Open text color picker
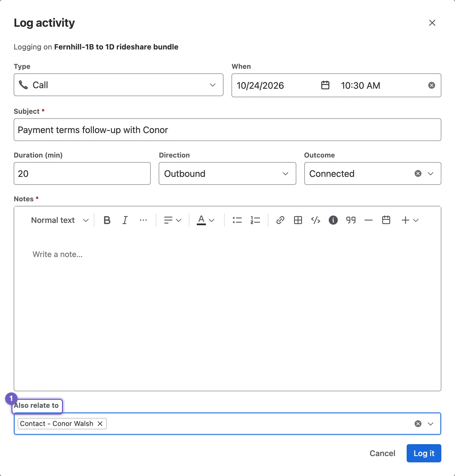 point(205,220)
